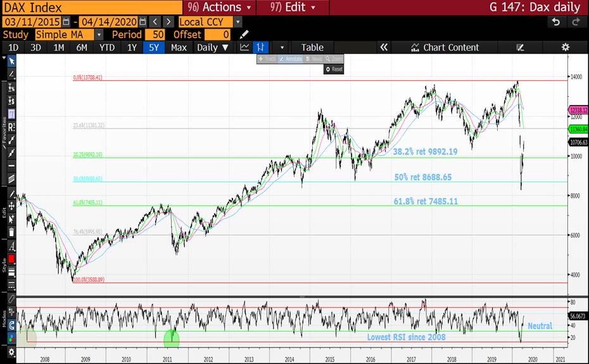589x364 pixels.
Task: Open the dashed line style picker
Action: 11,286
